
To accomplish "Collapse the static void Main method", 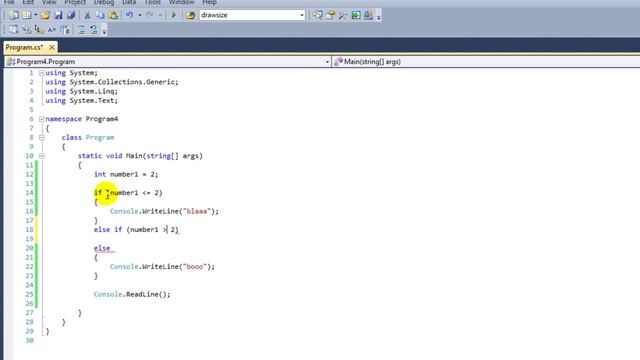I will 42,156.
